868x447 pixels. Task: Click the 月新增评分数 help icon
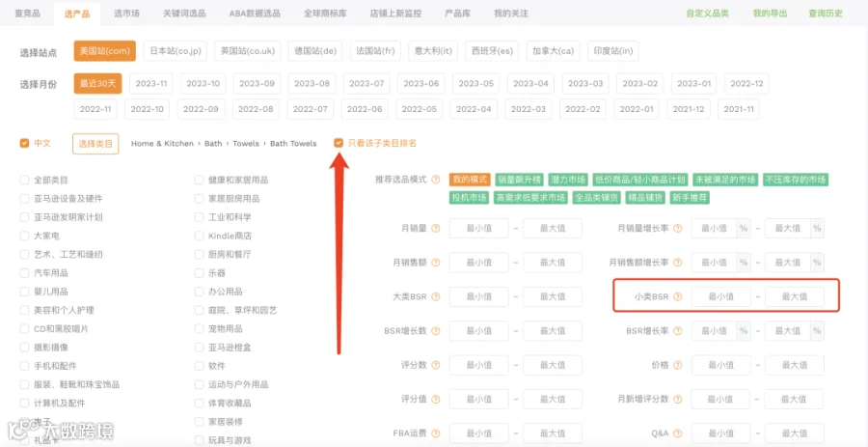point(678,399)
